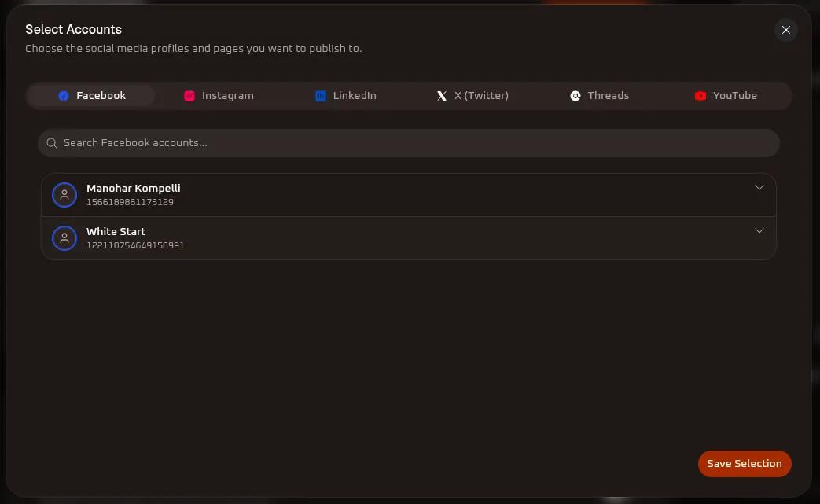The image size is (820, 504).
Task: Click account ID 122110754649156991
Action: [135, 245]
